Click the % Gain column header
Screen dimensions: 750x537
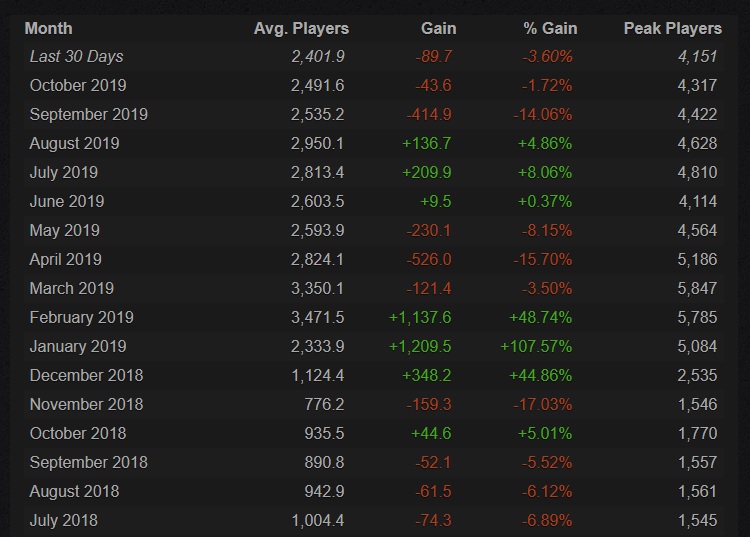click(x=550, y=28)
